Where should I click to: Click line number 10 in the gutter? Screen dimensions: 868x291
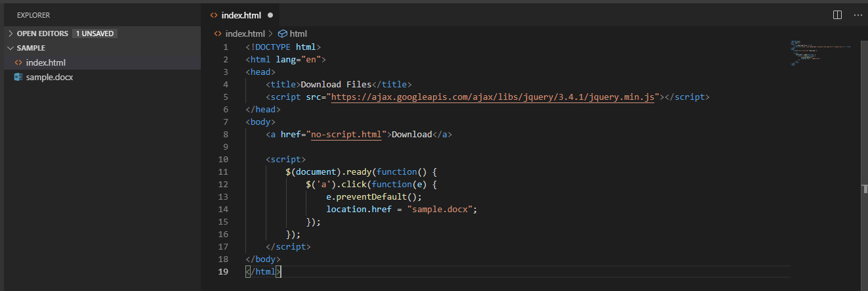coord(223,159)
